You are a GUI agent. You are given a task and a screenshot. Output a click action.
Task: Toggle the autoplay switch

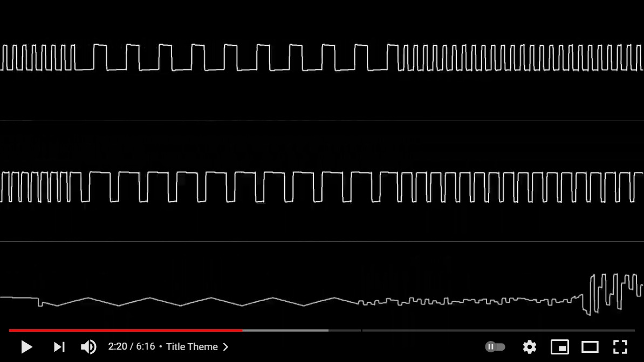(495, 347)
